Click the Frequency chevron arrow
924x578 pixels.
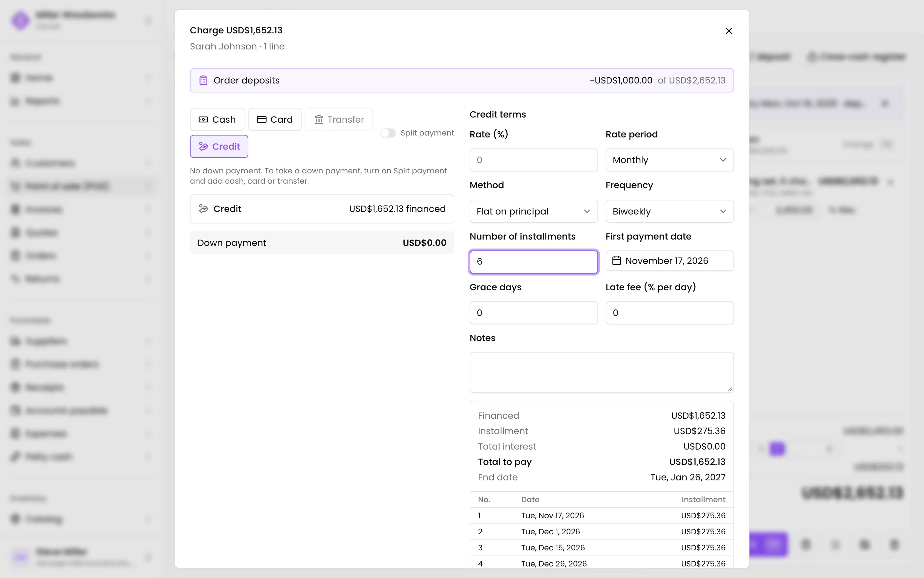(723, 211)
